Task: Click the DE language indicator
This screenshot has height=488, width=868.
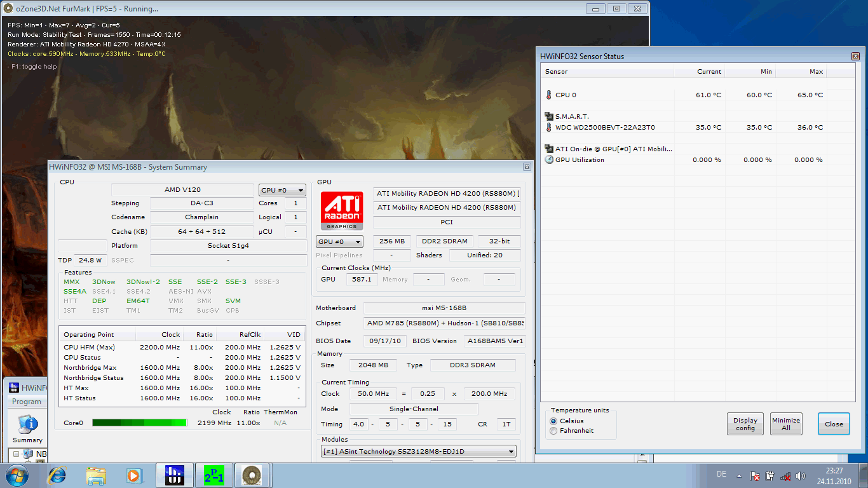Action: click(721, 475)
